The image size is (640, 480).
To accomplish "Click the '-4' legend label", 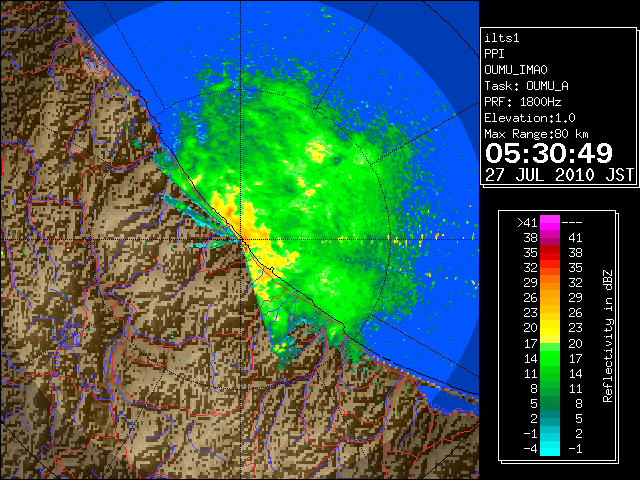I will pyautogui.click(x=530, y=449).
